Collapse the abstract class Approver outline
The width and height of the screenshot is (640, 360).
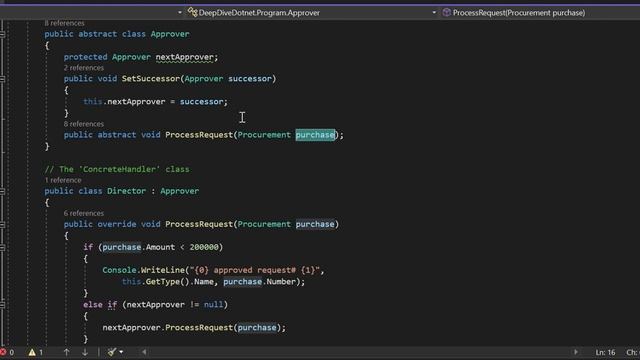2,34
